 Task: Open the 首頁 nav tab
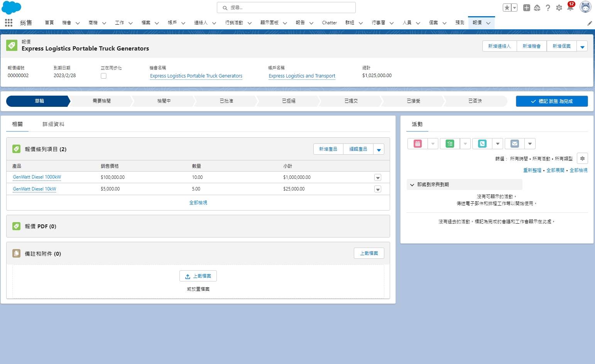(x=49, y=23)
